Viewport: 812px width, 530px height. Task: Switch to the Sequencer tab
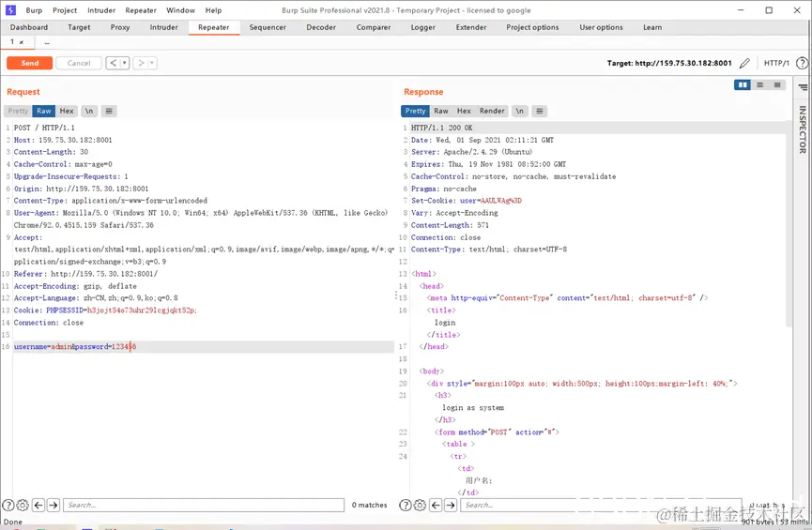click(268, 27)
